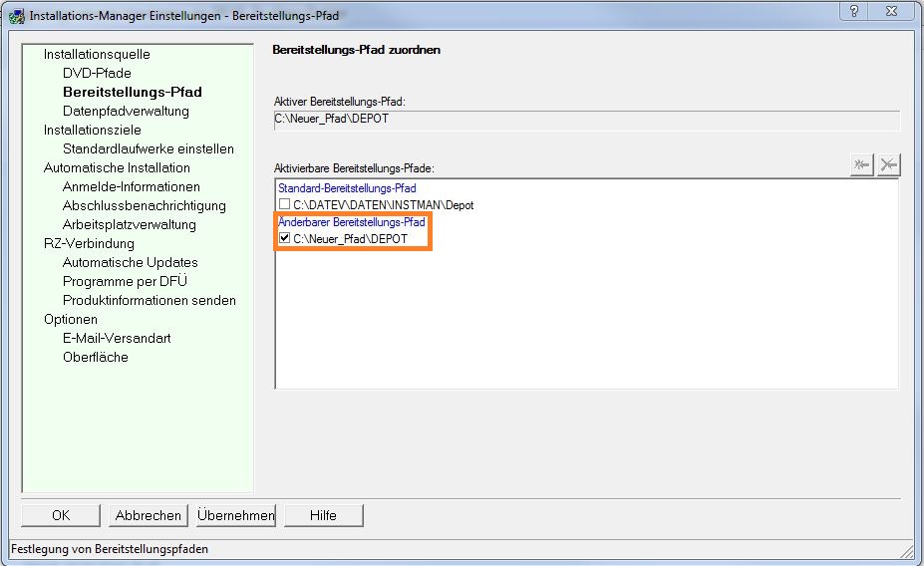924x566 pixels.
Task: Select the Installationsquelle tree node
Action: click(97, 54)
